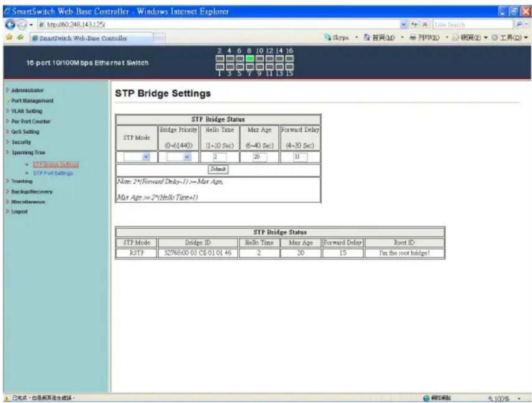The image size is (532, 403).
Task: Click port 13 indicator icon
Action: 280,67
